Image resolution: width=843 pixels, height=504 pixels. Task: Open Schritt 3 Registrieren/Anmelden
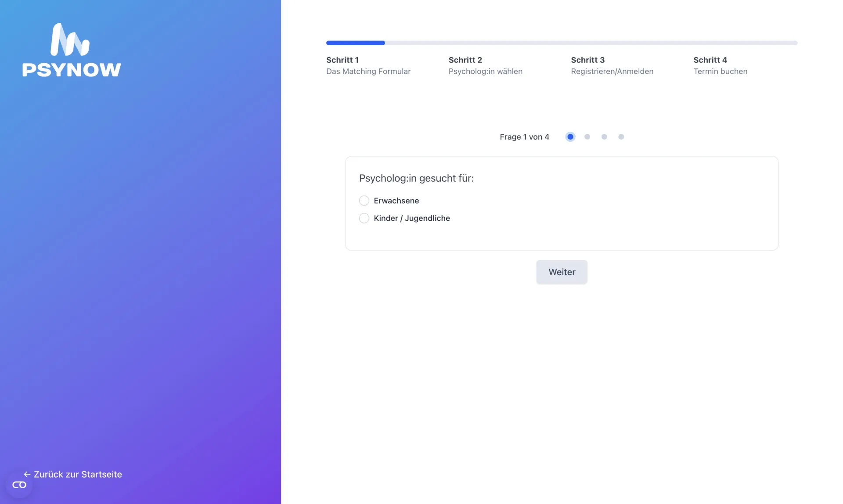coord(612,65)
